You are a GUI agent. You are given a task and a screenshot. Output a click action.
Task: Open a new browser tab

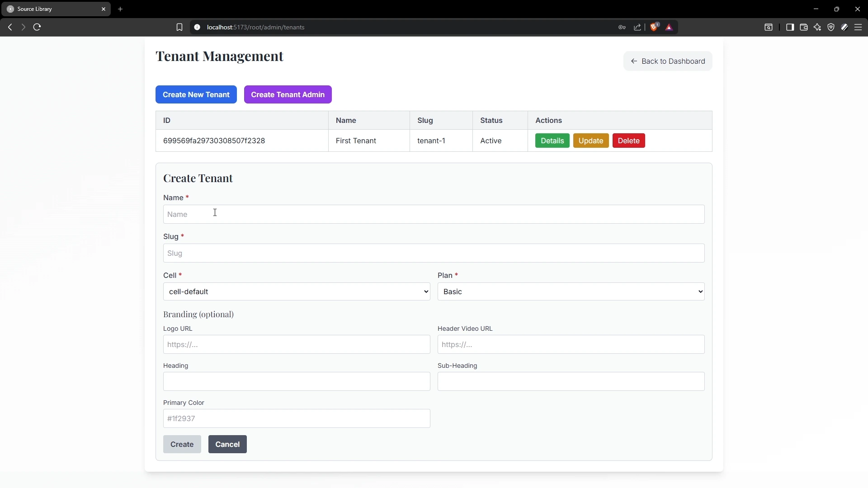(120, 9)
